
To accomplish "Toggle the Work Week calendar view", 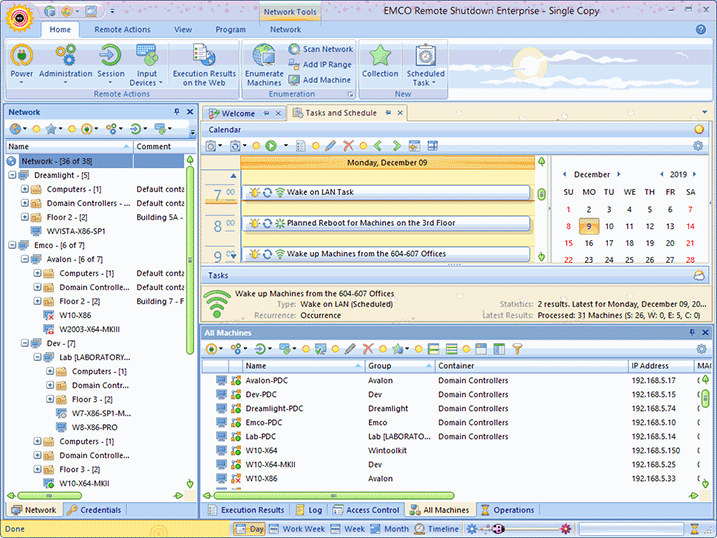I will click(296, 529).
